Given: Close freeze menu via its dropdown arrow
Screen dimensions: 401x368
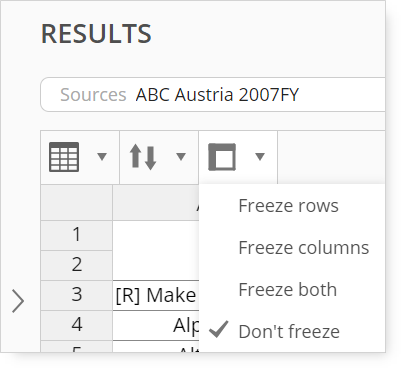Looking at the screenshot, I should [260, 157].
